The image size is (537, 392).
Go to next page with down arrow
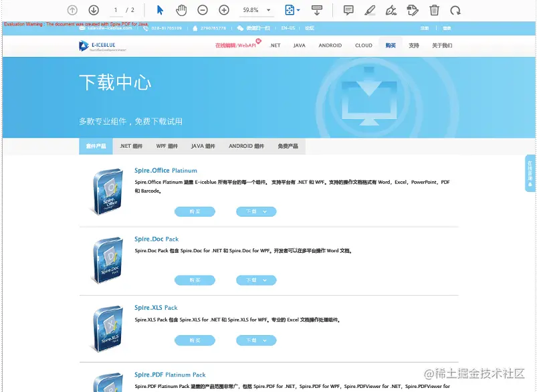[94, 10]
